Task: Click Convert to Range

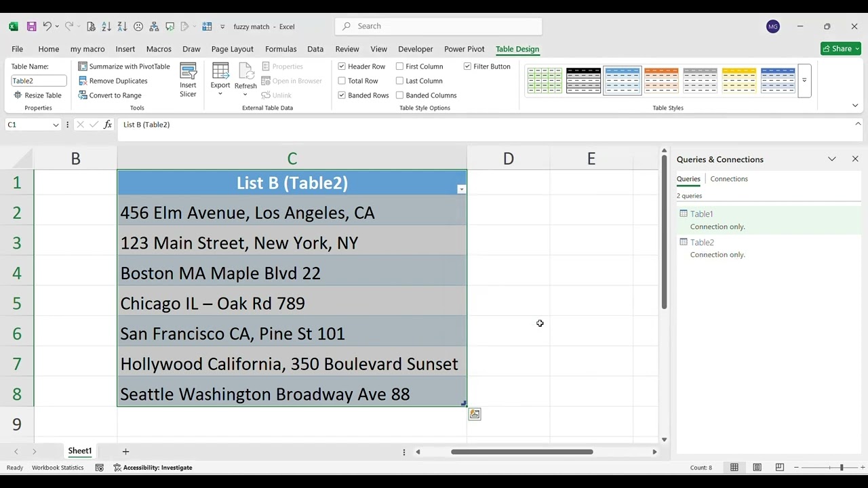Action: (110, 96)
